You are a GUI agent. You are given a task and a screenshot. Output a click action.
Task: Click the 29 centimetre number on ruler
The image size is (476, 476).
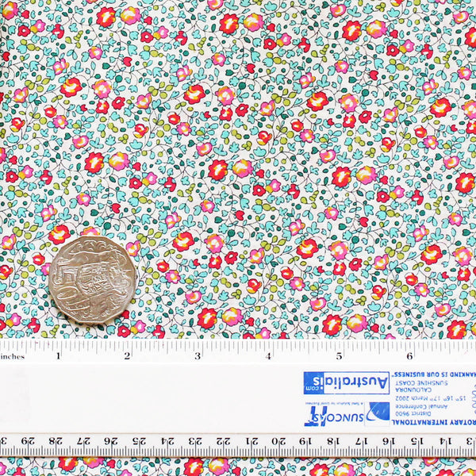[30, 441]
